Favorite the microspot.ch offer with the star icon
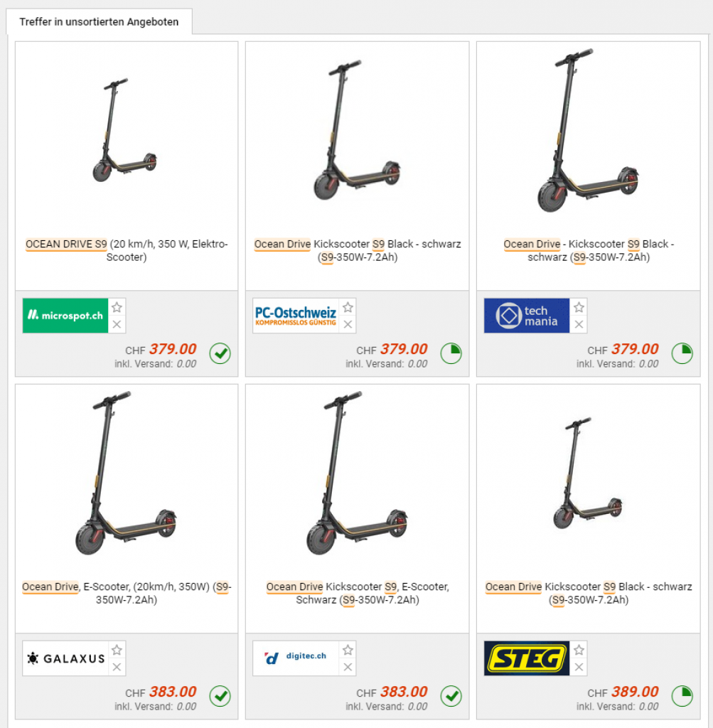713x728 pixels. 117,307
